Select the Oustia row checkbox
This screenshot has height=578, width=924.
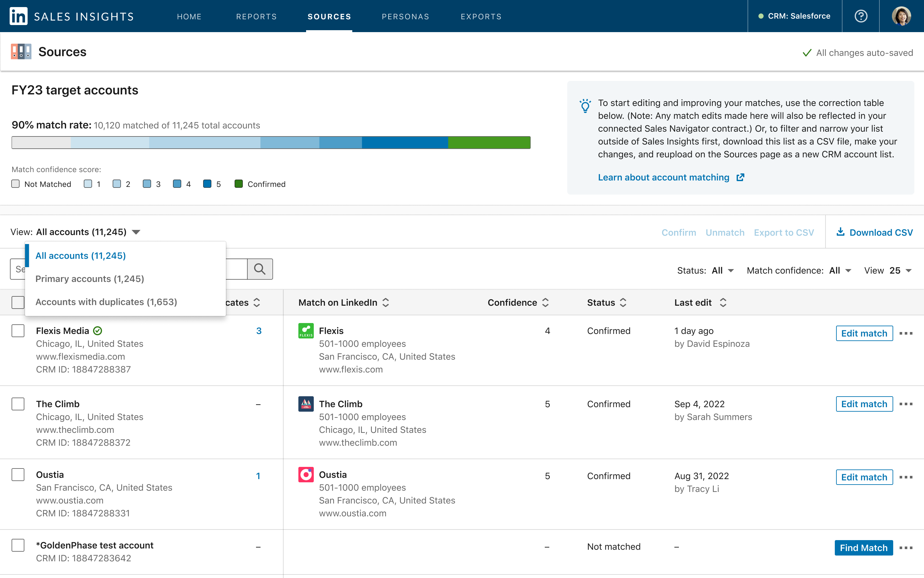(x=18, y=474)
